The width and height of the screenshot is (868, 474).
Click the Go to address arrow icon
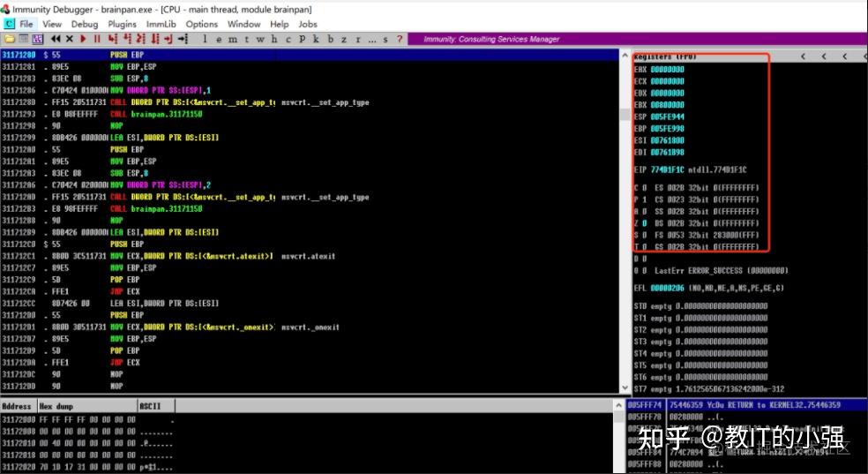[x=183, y=39]
